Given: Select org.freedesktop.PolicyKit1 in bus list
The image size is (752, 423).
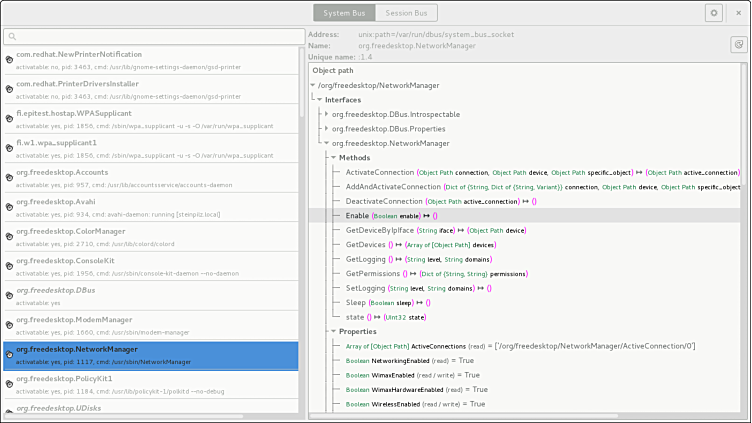Looking at the screenshot, I should coord(150,384).
